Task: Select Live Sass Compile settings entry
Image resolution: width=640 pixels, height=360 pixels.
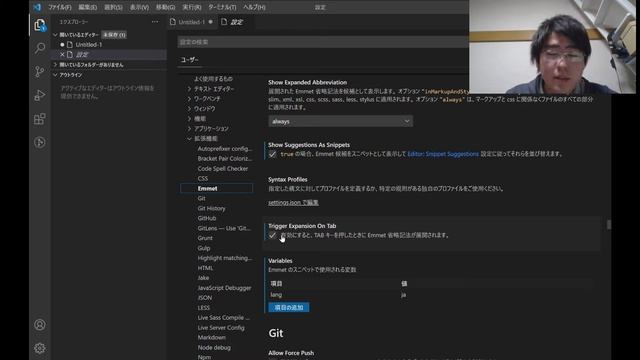Action: tap(223, 318)
